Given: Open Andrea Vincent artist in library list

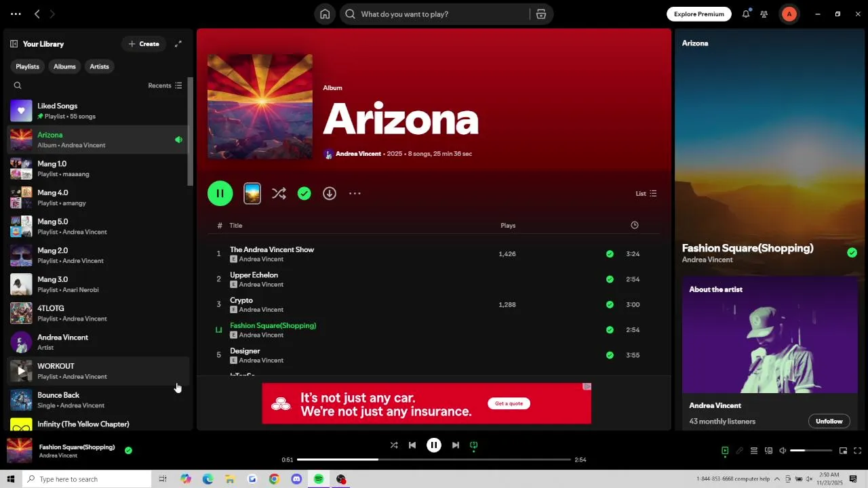Looking at the screenshot, I should [x=98, y=342].
